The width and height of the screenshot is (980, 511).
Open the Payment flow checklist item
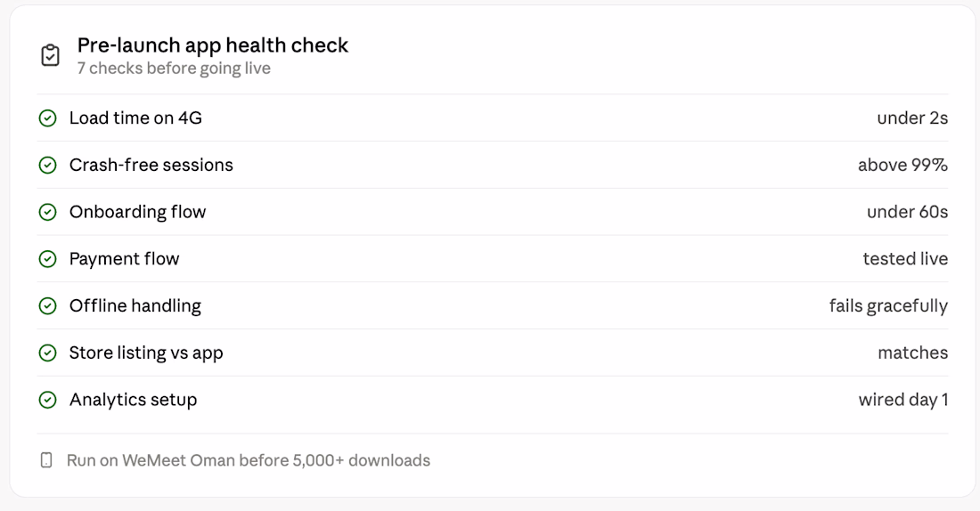coord(125,259)
